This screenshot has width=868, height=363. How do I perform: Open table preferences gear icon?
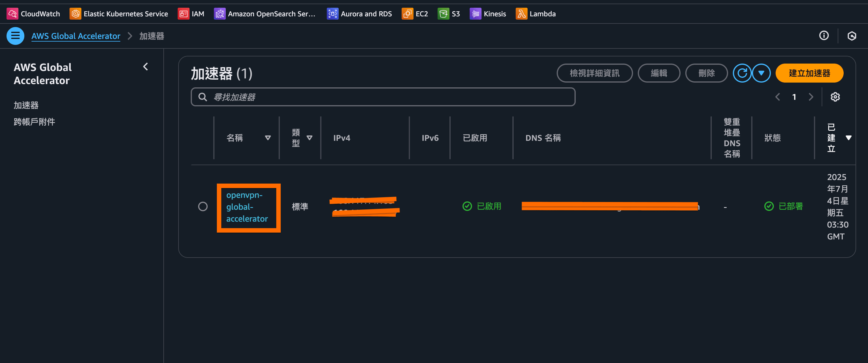pyautogui.click(x=835, y=97)
